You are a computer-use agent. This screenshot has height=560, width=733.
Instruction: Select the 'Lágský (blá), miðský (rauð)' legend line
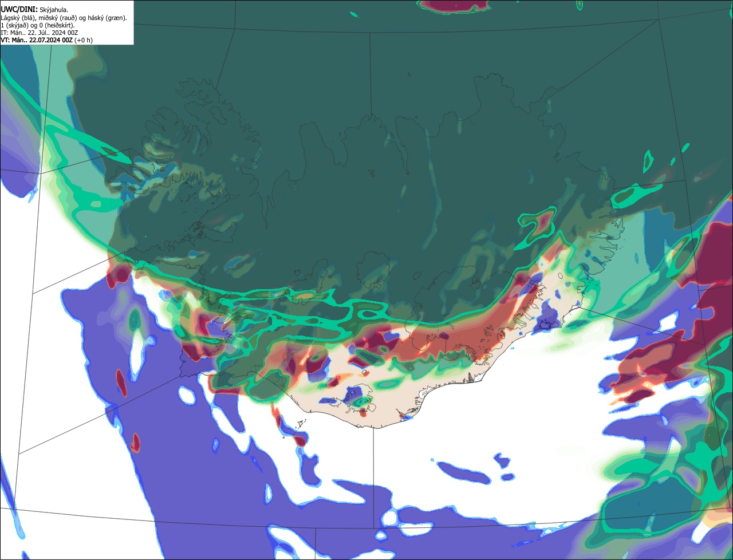64,18
